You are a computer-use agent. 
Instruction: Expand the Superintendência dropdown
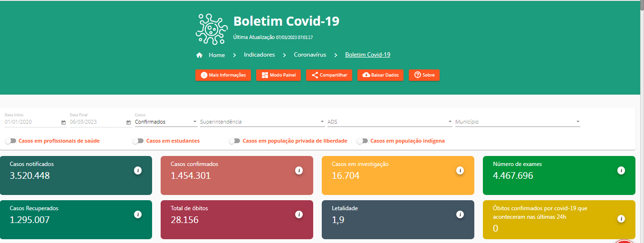262,122
